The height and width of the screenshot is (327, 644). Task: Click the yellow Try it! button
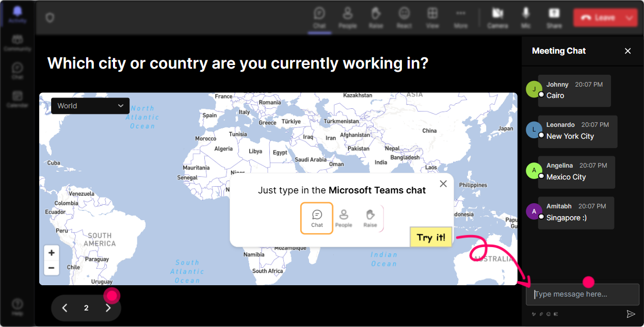431,237
